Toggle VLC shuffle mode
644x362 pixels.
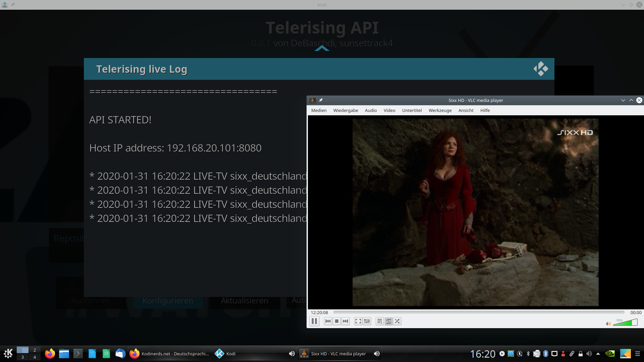pyautogui.click(x=397, y=321)
